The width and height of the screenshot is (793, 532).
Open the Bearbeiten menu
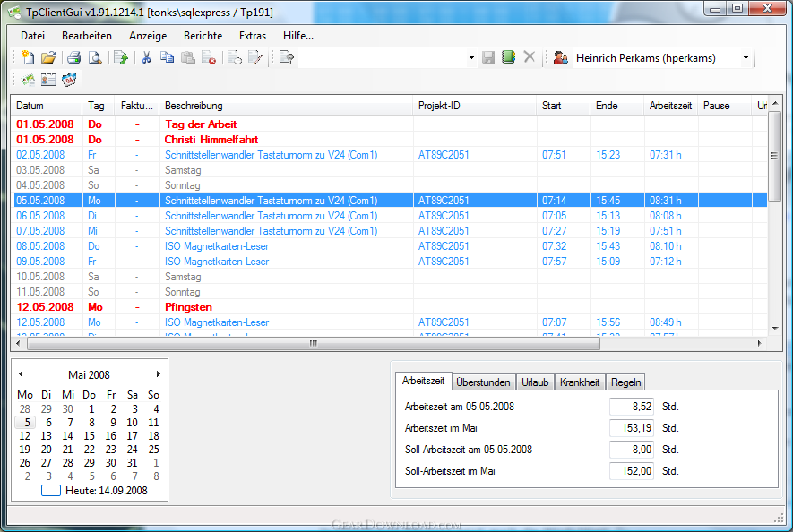pos(87,36)
